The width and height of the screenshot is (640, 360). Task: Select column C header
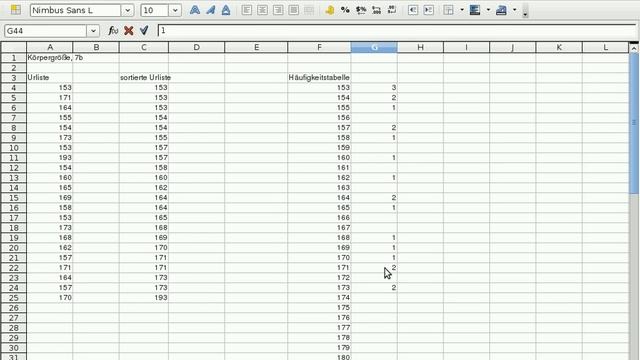click(144, 47)
